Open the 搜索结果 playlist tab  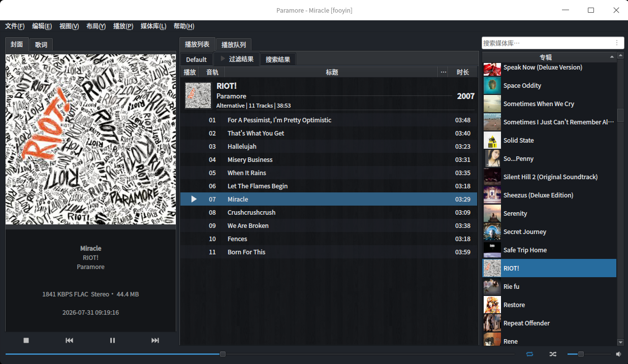tap(278, 59)
